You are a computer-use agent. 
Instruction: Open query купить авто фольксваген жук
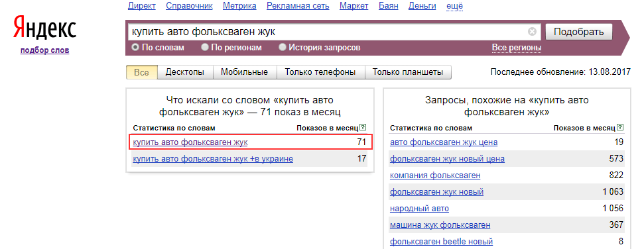point(190,142)
